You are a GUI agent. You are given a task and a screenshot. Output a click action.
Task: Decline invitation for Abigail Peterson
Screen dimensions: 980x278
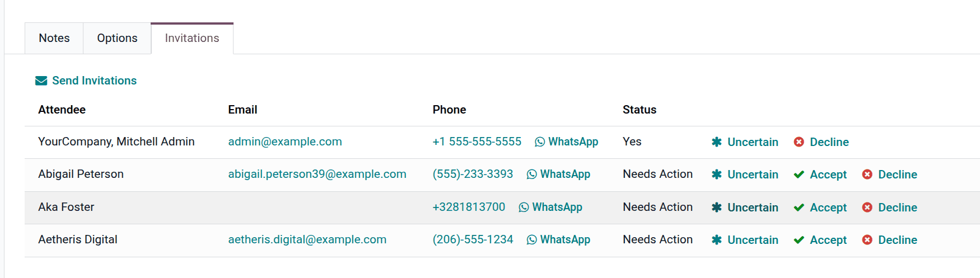point(890,175)
